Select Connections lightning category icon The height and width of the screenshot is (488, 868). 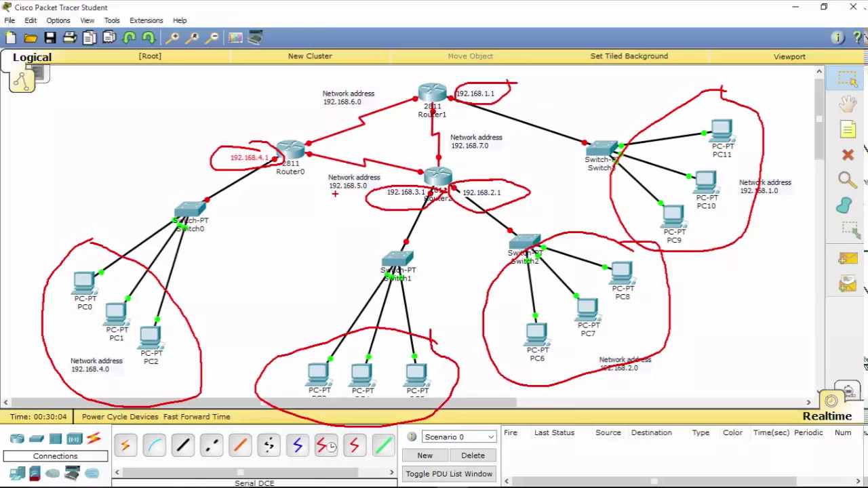[94, 439]
